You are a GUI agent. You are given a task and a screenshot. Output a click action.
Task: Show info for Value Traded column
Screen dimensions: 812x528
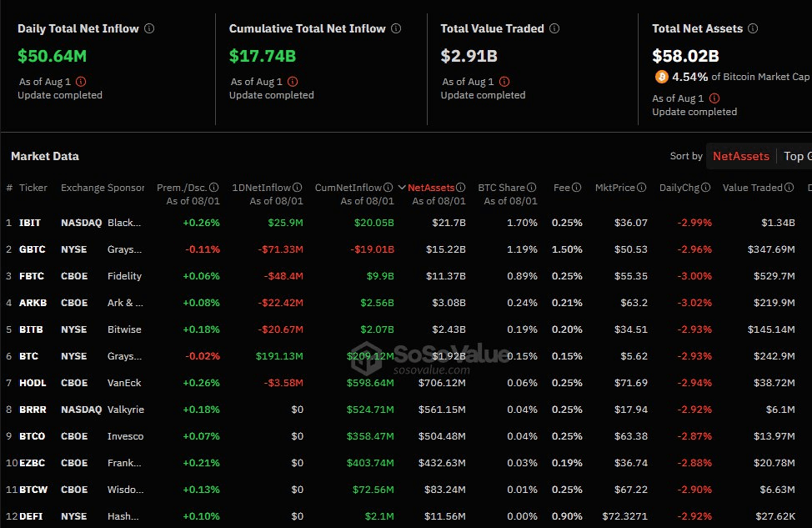pyautogui.click(x=789, y=188)
